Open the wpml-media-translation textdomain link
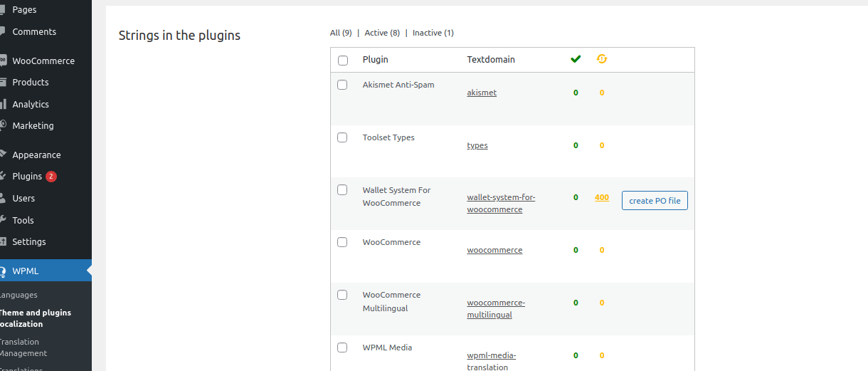This screenshot has width=868, height=371. pyautogui.click(x=491, y=361)
